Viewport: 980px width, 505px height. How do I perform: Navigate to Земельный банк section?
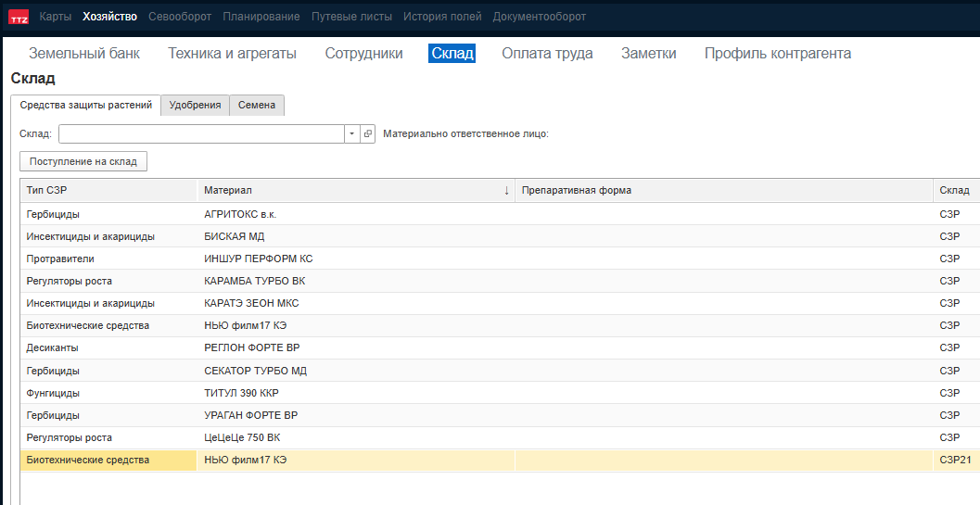[84, 54]
